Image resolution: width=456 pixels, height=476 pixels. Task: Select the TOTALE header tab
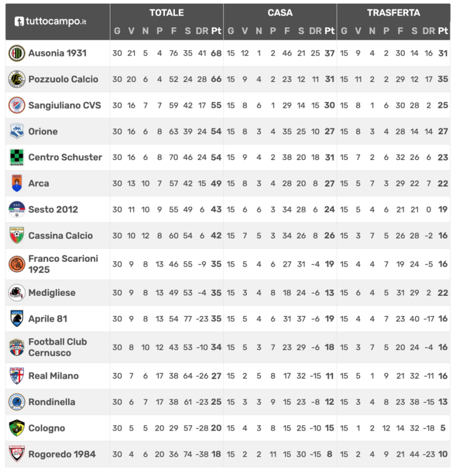tap(166, 13)
